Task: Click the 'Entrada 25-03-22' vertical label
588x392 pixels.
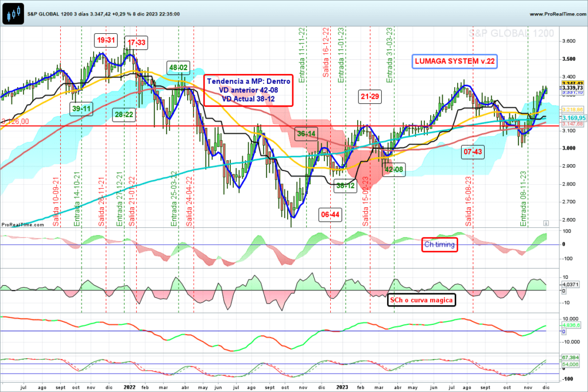Action: [174, 199]
